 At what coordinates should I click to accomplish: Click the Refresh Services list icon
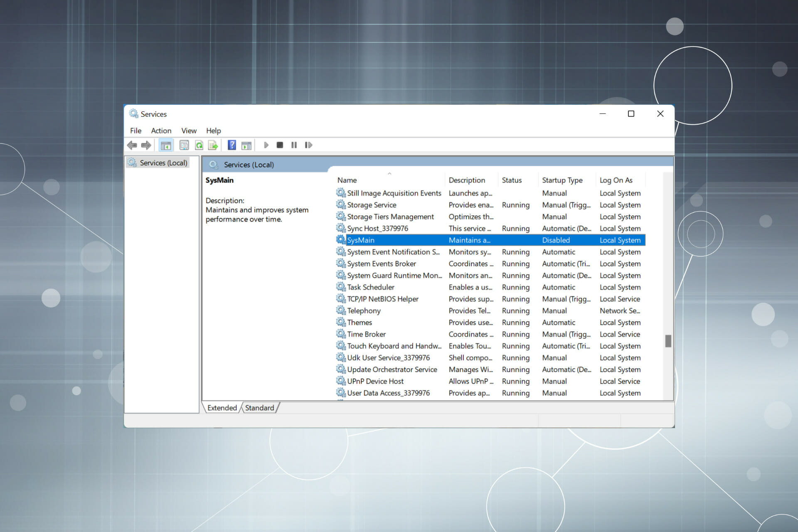[200, 144]
